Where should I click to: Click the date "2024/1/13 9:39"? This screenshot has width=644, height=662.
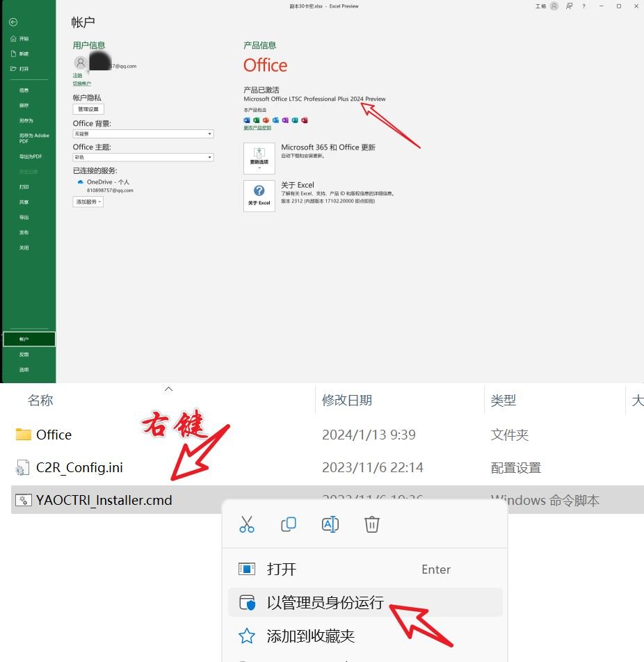(x=369, y=435)
